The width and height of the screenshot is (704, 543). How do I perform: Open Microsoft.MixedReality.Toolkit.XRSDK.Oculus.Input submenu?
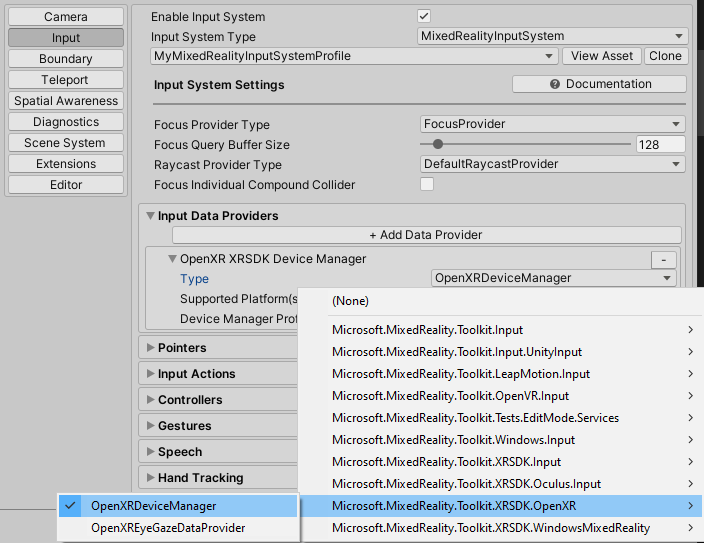(x=501, y=484)
